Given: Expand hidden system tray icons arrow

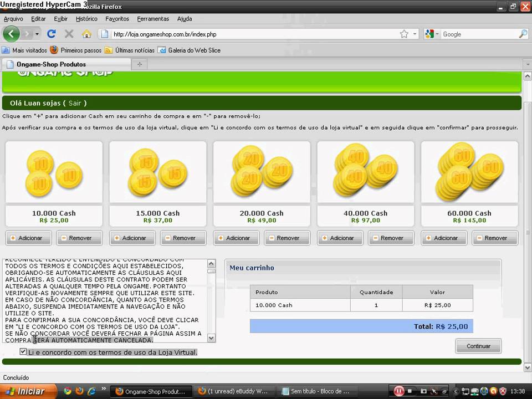Looking at the screenshot, I should [x=456, y=392].
